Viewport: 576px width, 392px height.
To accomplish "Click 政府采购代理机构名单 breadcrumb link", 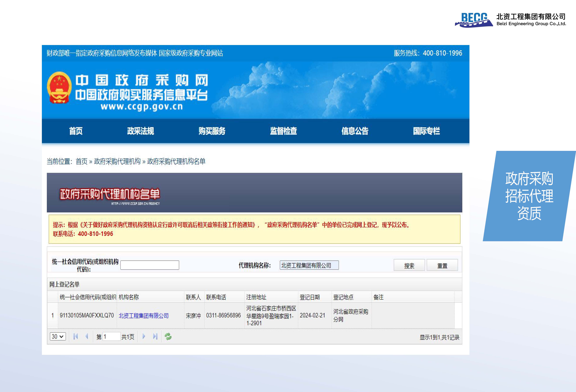I will tap(176, 161).
